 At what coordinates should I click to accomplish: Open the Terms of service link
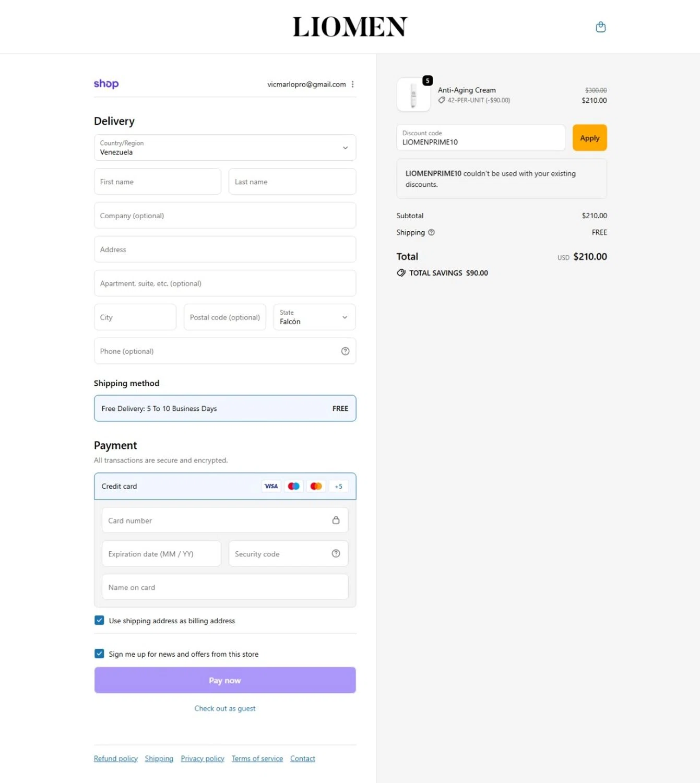tap(257, 758)
